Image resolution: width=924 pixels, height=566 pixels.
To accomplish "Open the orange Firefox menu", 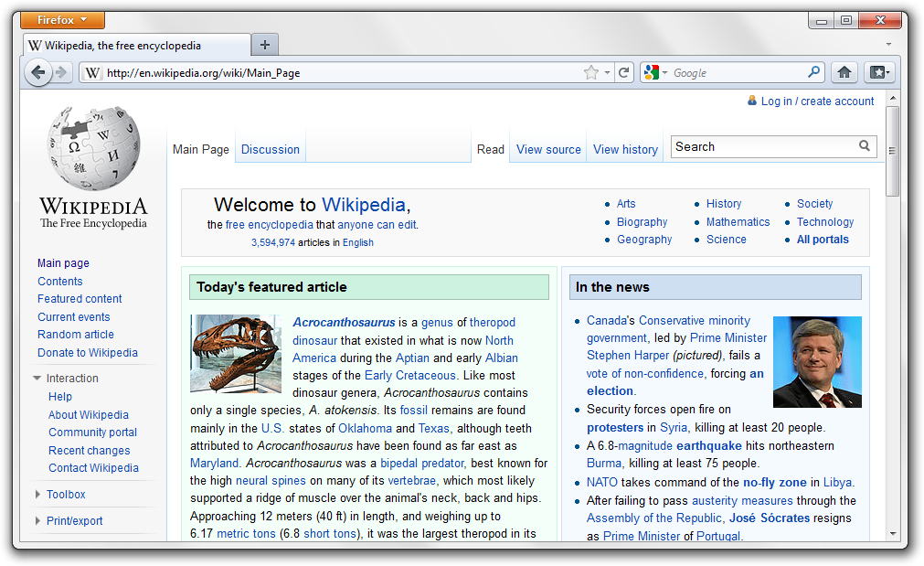I will (61, 19).
